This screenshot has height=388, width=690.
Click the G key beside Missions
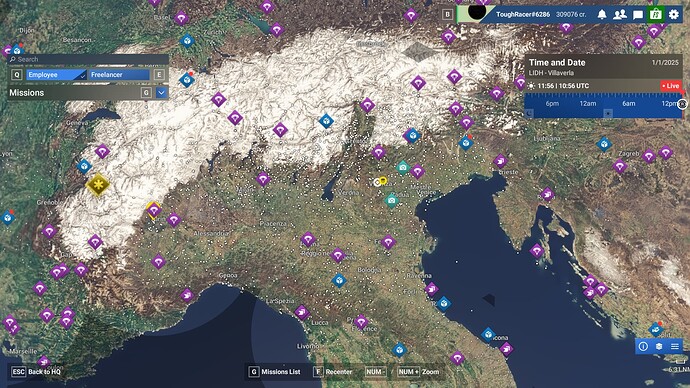pos(146,93)
